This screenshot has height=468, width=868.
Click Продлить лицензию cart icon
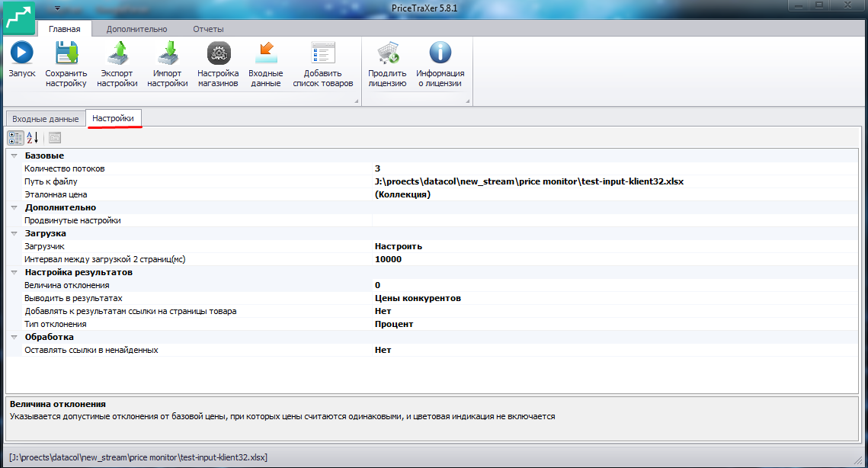(387, 53)
